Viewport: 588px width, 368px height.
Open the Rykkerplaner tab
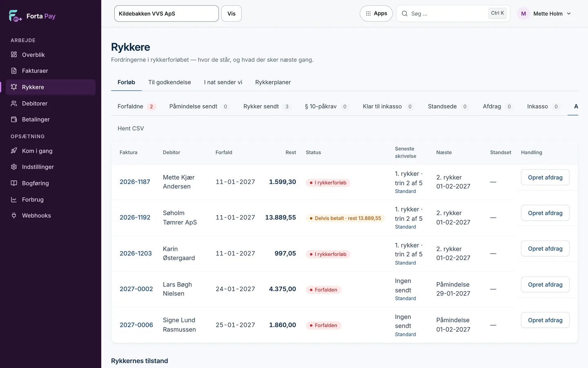[x=273, y=82]
